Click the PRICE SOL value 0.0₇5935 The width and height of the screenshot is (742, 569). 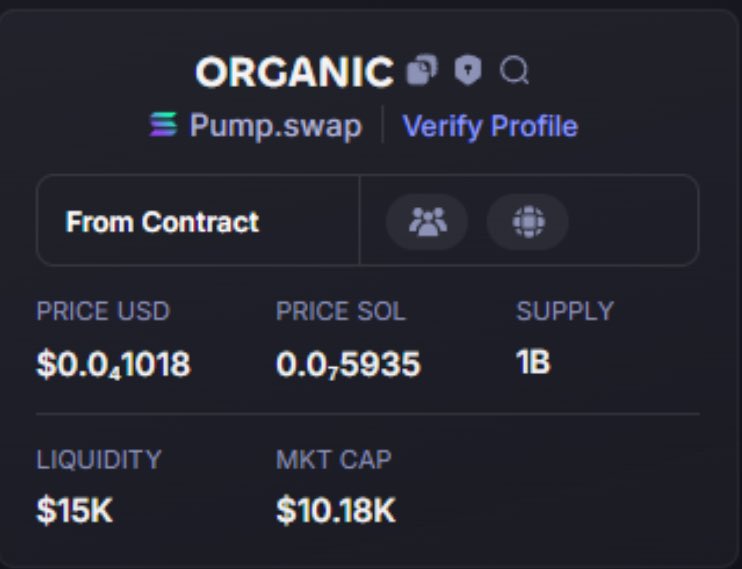click(348, 365)
